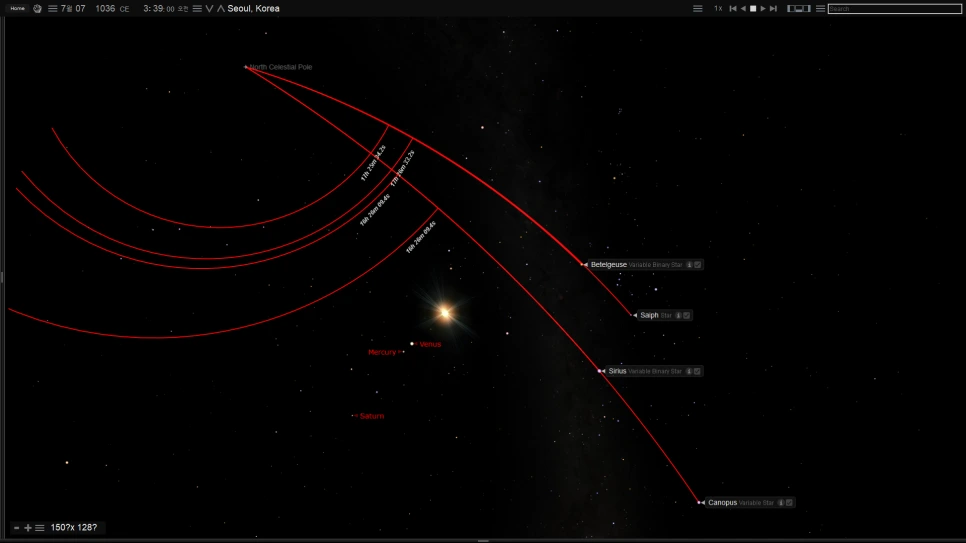Click the Venus planet label
The height and width of the screenshot is (543, 966).
(x=430, y=345)
